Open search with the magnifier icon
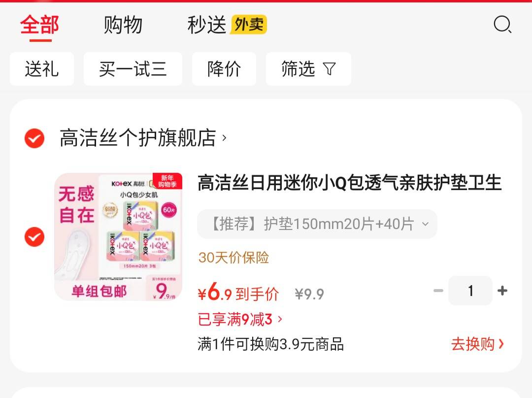This screenshot has width=532, height=398. (502, 25)
